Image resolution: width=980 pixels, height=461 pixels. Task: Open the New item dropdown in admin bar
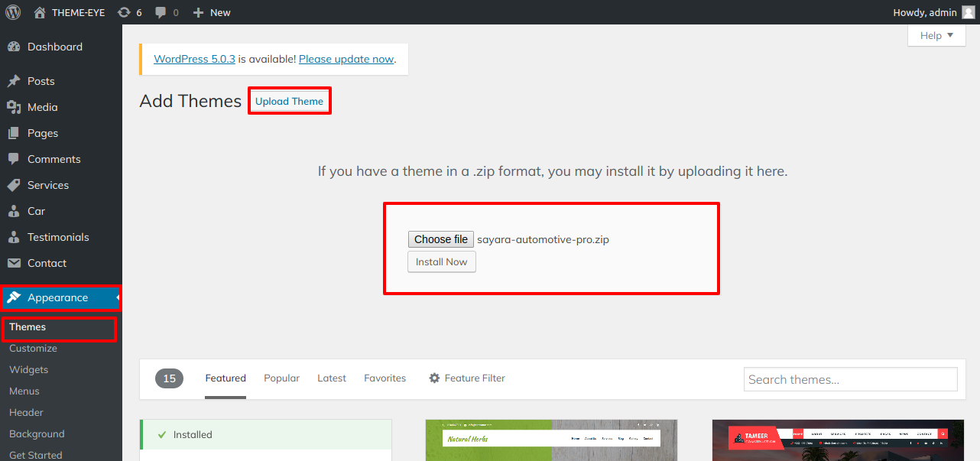point(211,11)
